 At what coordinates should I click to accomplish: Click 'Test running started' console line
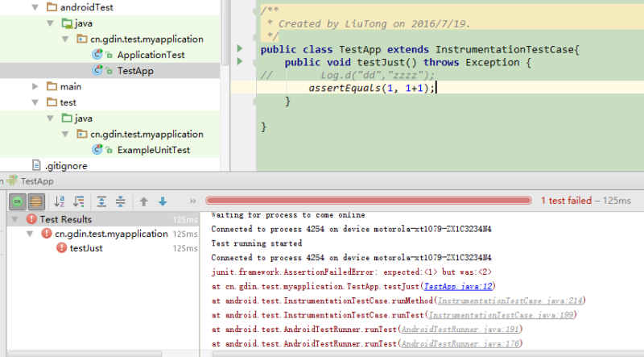(256, 243)
